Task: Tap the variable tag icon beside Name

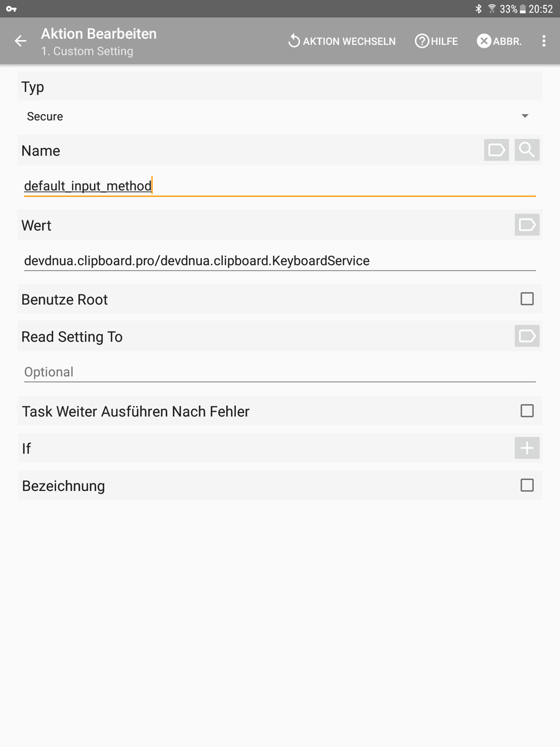Action: tap(496, 150)
